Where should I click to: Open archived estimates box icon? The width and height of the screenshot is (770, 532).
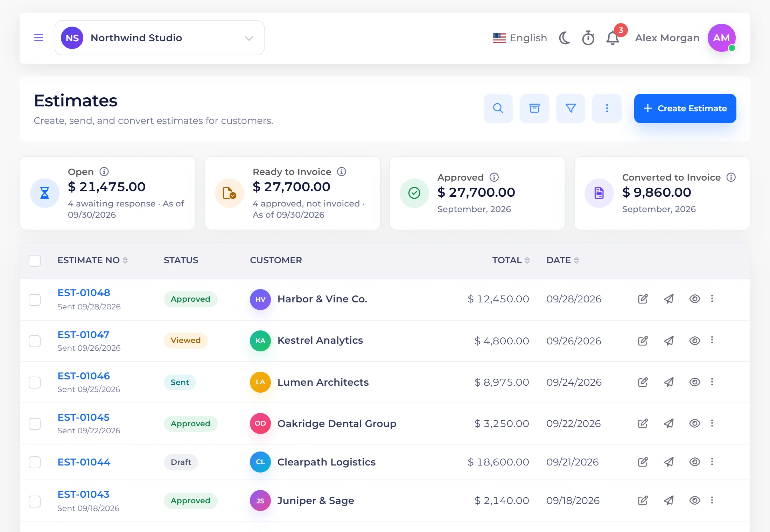coord(534,108)
